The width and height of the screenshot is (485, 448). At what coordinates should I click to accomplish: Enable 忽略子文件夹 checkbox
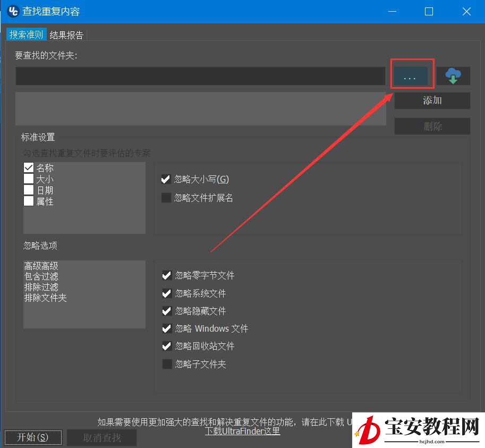click(x=167, y=364)
